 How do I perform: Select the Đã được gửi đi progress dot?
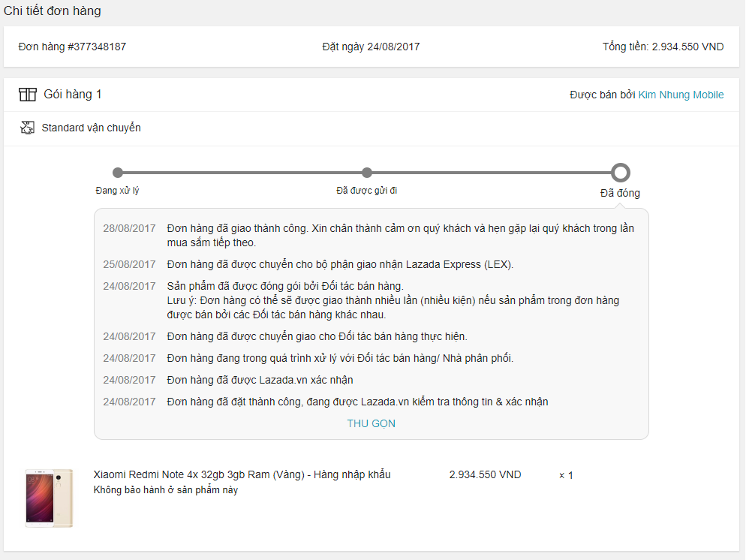367,173
